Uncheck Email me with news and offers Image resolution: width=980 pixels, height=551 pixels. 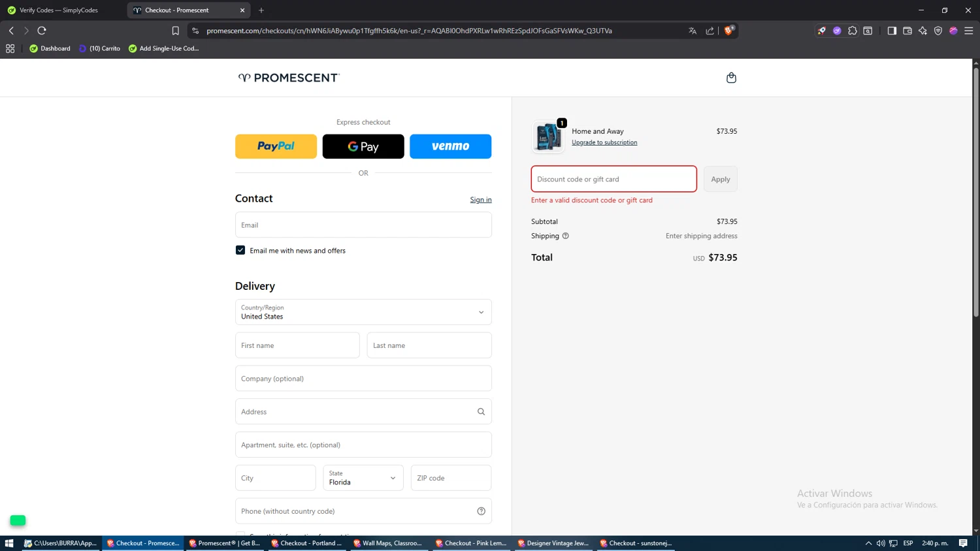[x=240, y=250]
